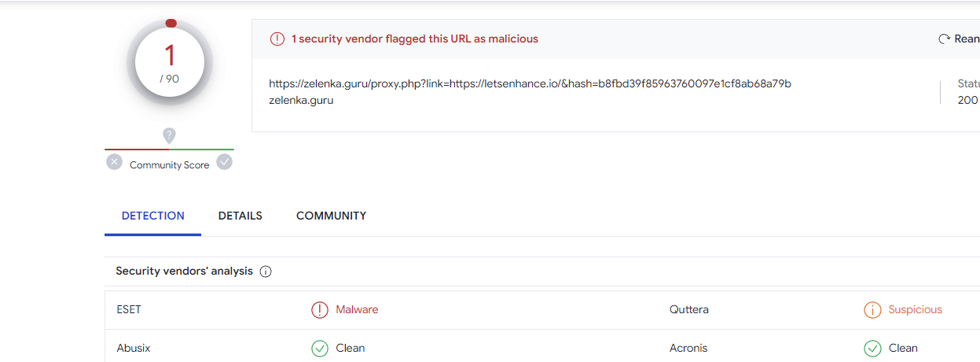Click the green Clean checkmark for Acronis
The width and height of the screenshot is (980, 362).
872,348
